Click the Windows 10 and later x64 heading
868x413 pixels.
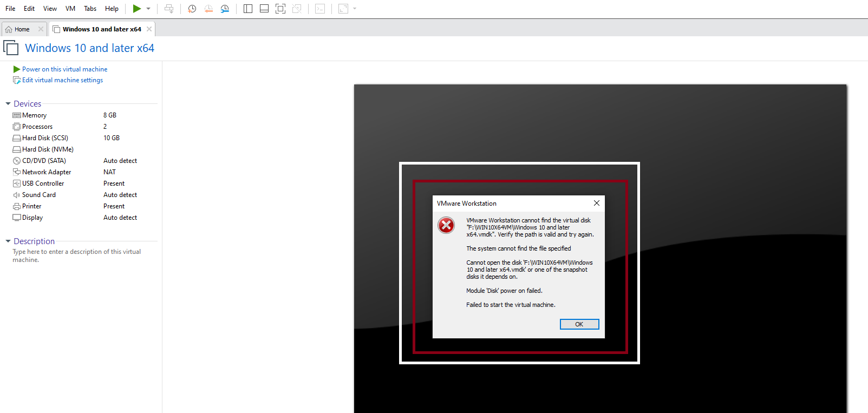(x=90, y=48)
